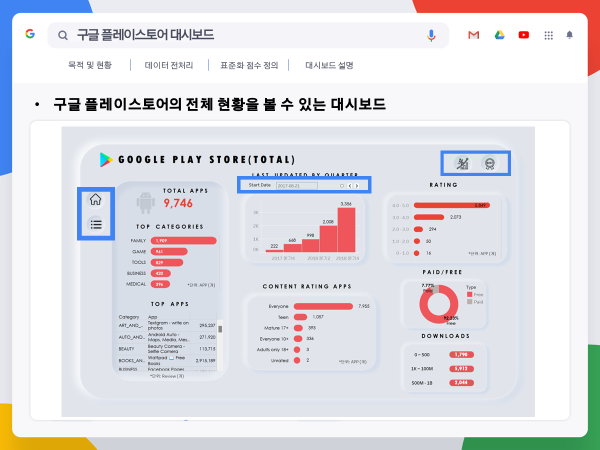This screenshot has width=600, height=450.
Task: Select the 3.0-4.0 rating bar
Action: click(429, 217)
